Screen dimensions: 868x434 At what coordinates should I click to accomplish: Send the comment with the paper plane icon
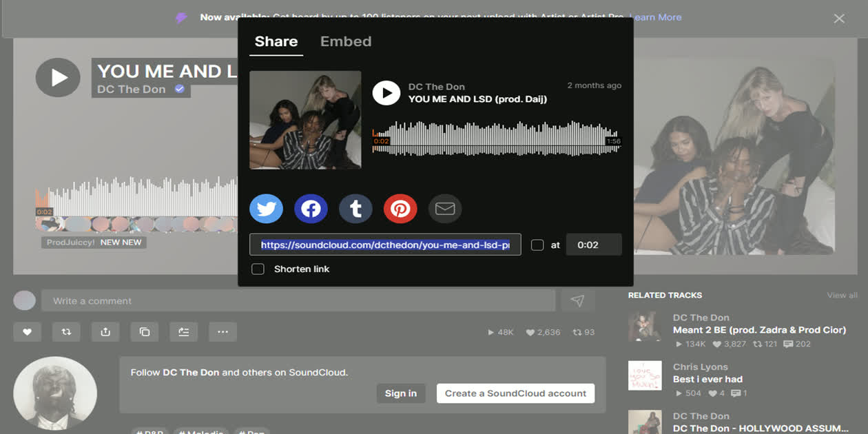point(578,300)
